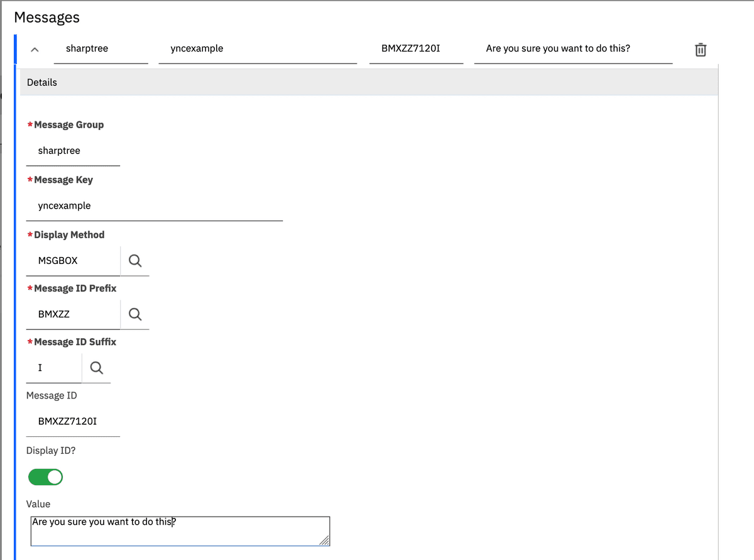Place cursor in the MSGBOX Display Method field

(69, 260)
